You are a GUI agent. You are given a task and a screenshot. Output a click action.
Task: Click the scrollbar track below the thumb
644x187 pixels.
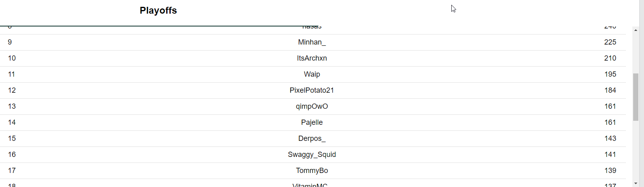click(636, 150)
